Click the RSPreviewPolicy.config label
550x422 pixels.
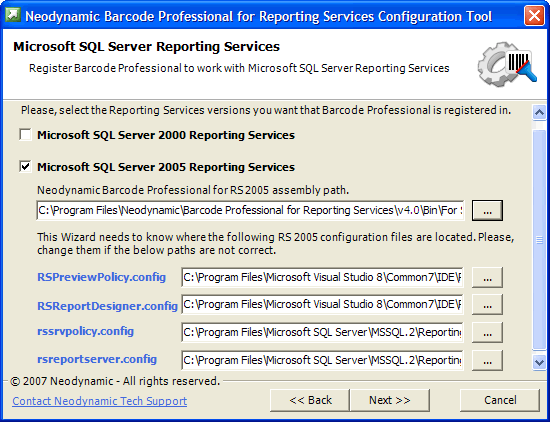pos(101,277)
